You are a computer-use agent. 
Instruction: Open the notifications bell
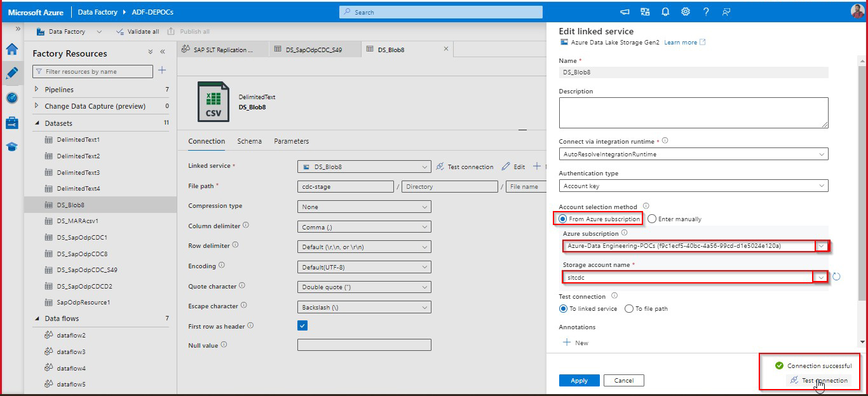[x=665, y=11]
